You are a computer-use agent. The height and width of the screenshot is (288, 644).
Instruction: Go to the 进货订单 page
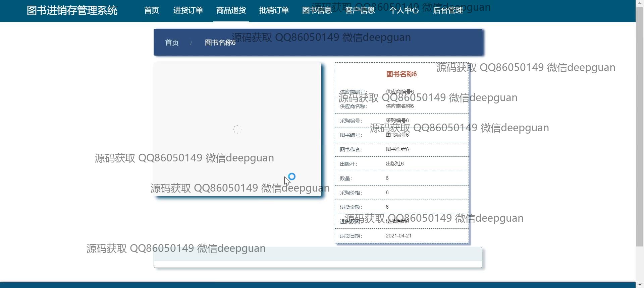[x=188, y=10]
